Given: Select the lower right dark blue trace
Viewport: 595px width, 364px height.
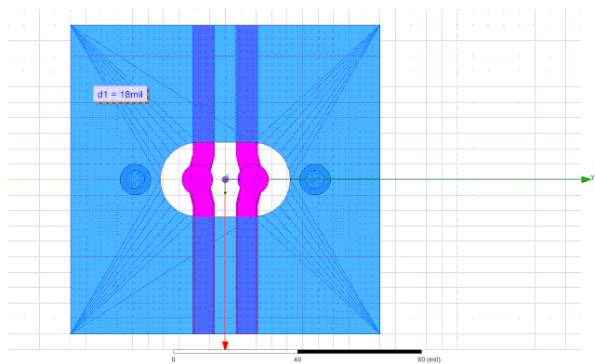Looking at the screenshot, I should pos(247,275).
